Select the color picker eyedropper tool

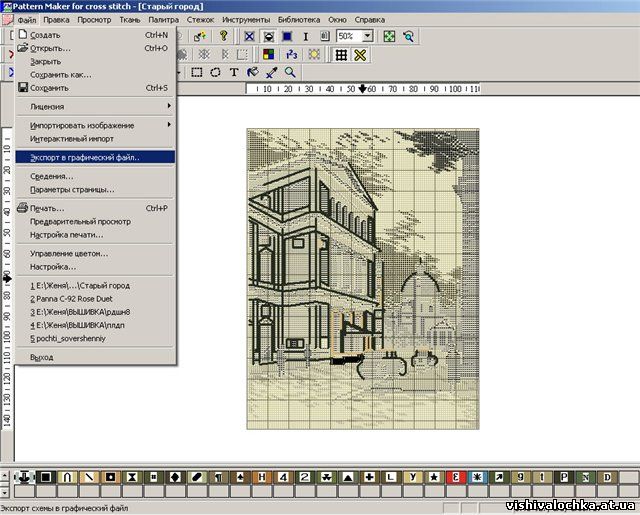271,73
